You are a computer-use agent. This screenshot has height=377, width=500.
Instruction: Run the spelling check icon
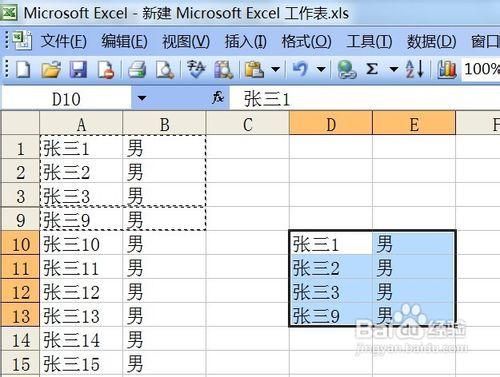coord(196,69)
